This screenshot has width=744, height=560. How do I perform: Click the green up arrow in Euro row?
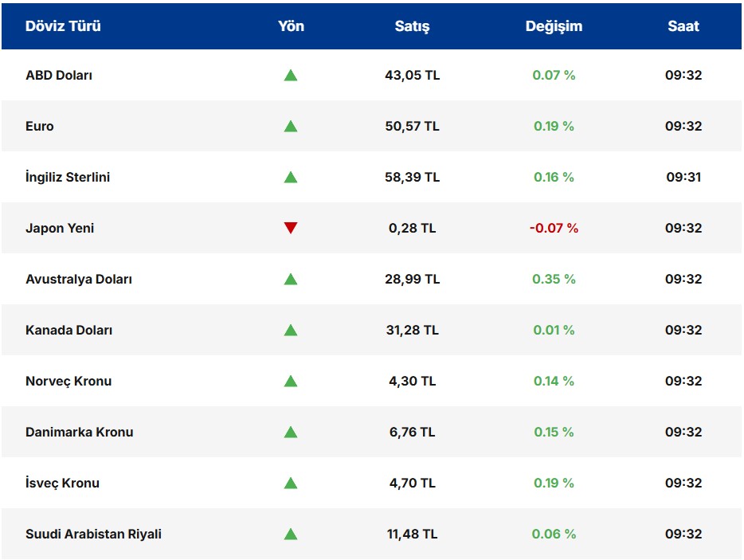(x=291, y=127)
